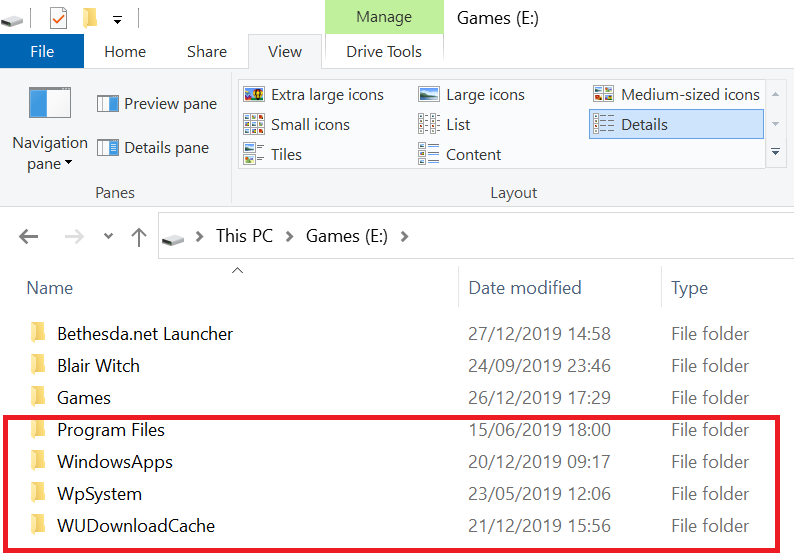
Task: Select the Program Files folder
Action: 111,430
